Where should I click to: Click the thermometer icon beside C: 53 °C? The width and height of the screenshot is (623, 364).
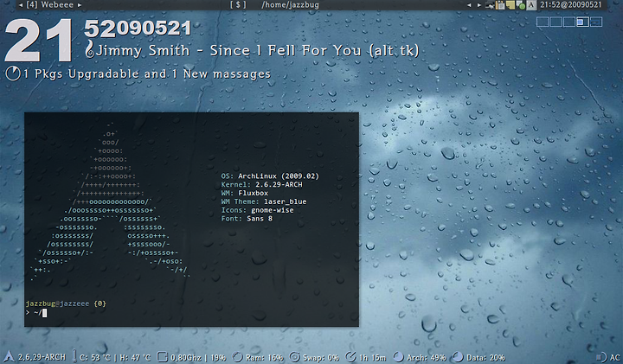(74, 356)
